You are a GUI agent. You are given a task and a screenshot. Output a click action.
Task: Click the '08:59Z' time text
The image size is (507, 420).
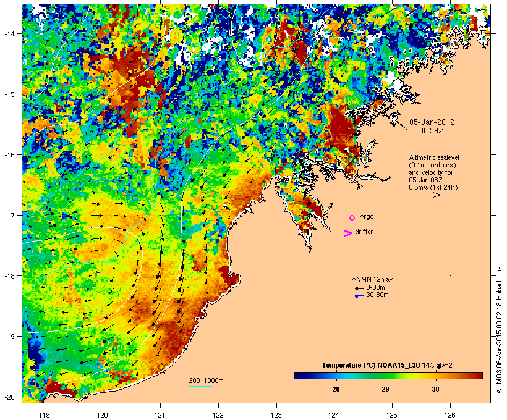pyautogui.click(x=432, y=131)
